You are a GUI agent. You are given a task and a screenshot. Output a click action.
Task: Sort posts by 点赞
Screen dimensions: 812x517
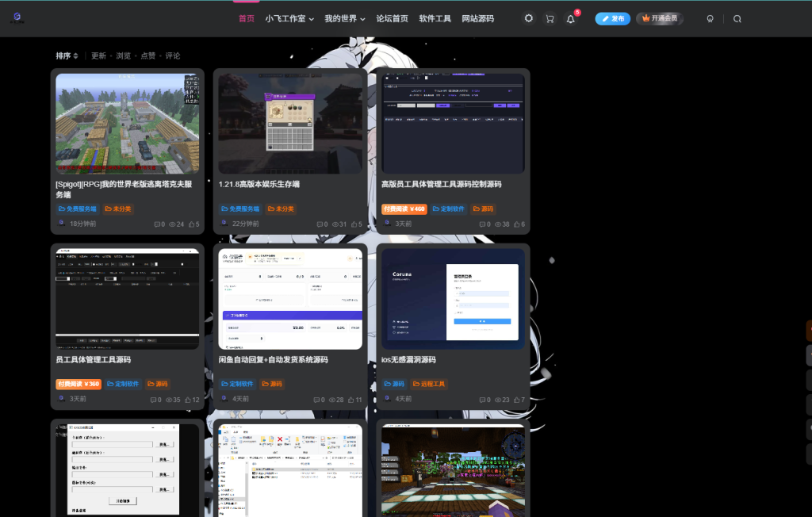point(148,56)
